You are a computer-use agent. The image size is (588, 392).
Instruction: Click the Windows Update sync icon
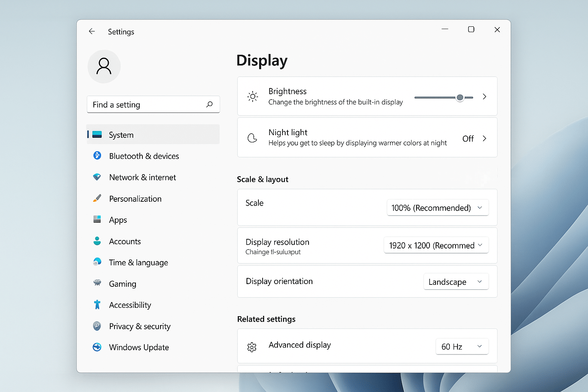[x=97, y=347]
